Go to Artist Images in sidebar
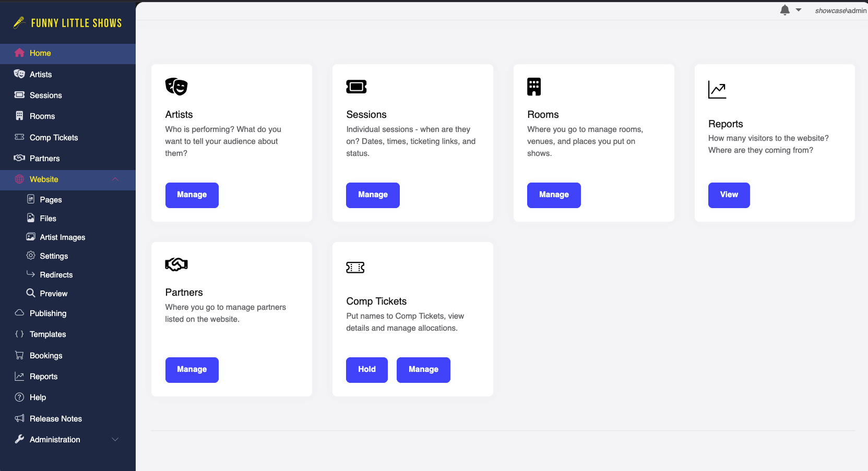Image resolution: width=868 pixels, height=471 pixels. tap(62, 237)
